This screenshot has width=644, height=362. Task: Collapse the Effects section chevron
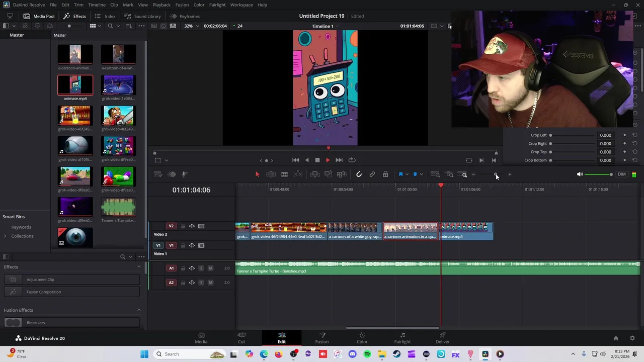139,266
